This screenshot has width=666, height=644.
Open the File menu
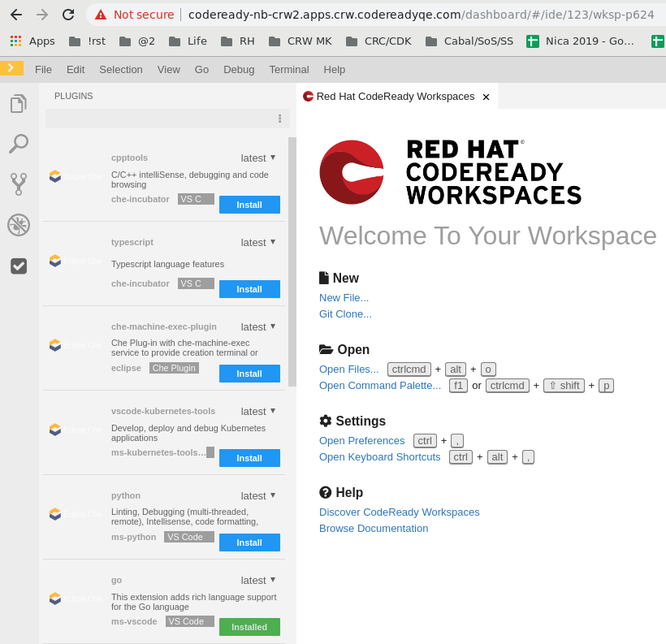pyautogui.click(x=43, y=69)
